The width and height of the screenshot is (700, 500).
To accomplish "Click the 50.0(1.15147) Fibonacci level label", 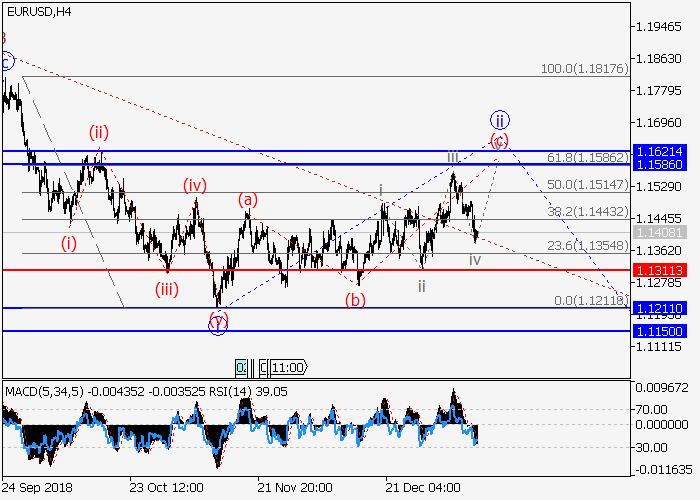I will (x=584, y=185).
